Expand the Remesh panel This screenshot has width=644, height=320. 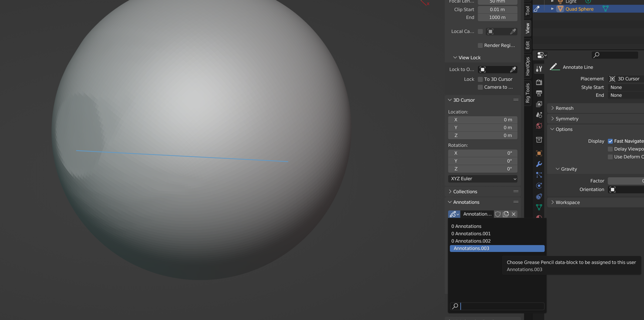coord(564,108)
